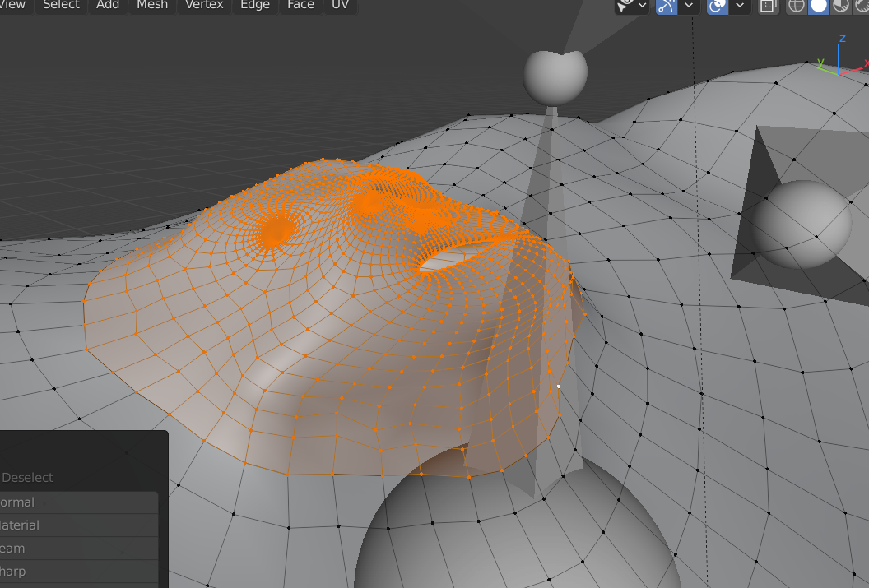Toggle the viewport gizmos button
This screenshot has height=588, width=869.
(x=667, y=6)
